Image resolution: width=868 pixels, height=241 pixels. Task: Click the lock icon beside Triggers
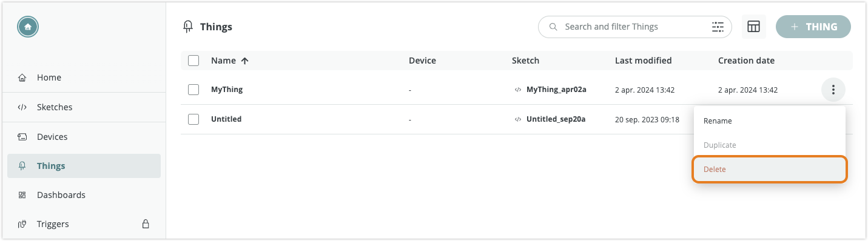(x=146, y=224)
